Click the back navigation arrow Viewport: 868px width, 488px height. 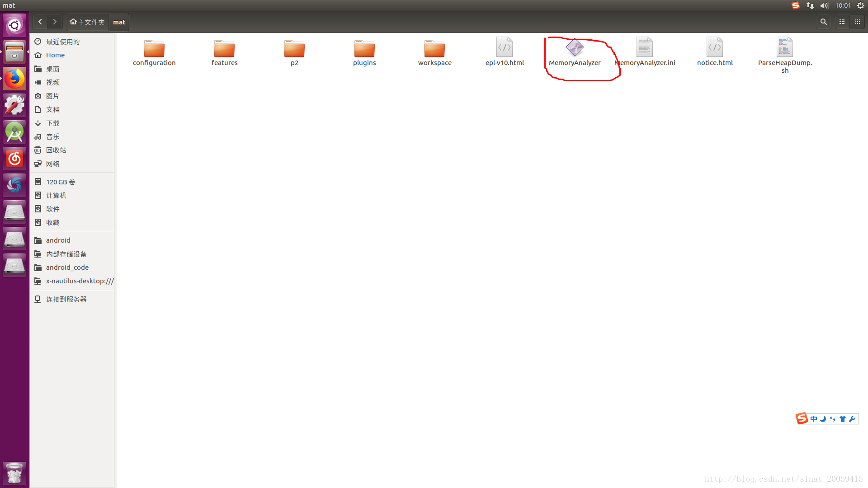click(x=39, y=21)
